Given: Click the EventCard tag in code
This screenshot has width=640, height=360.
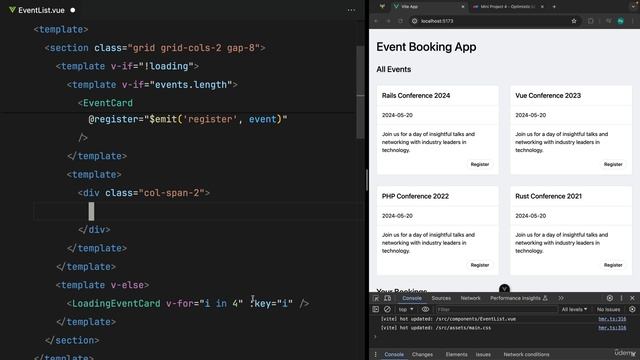Looking at the screenshot, I should (108, 103).
